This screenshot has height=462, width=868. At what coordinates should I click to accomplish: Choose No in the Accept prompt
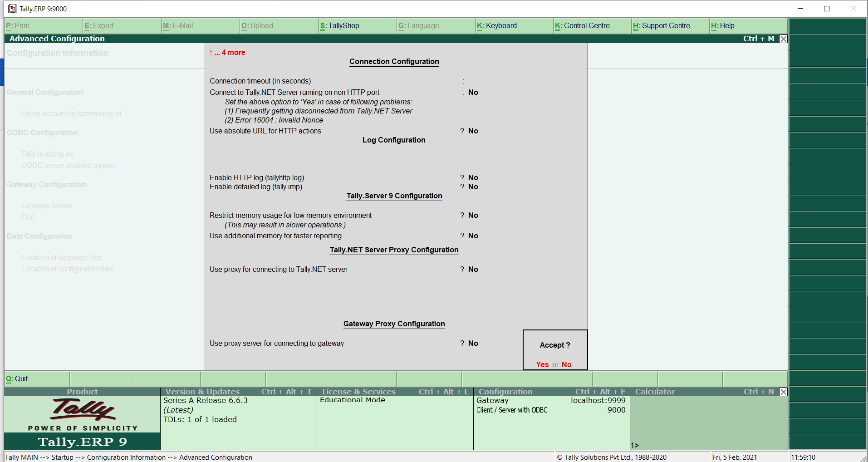(566, 364)
